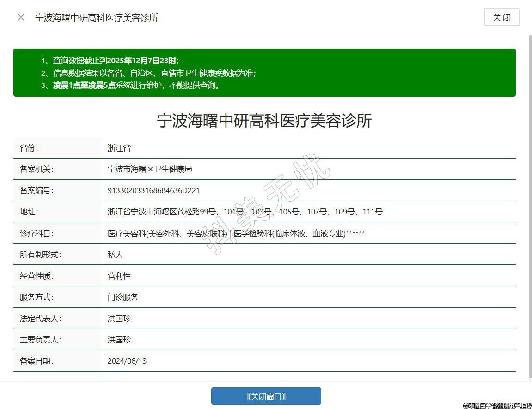
Task: Click the 经营性质 value 营利性
Action: tap(119, 276)
